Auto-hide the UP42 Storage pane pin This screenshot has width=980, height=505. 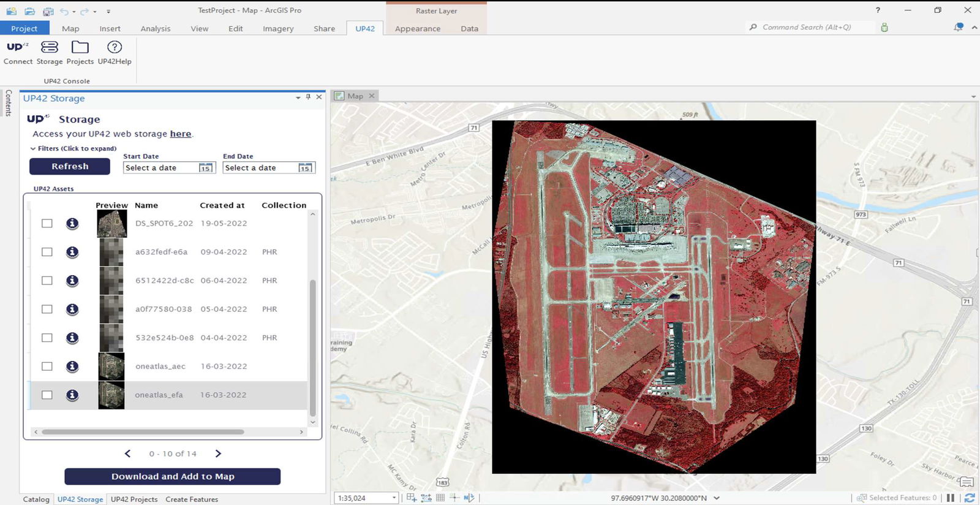(x=308, y=97)
